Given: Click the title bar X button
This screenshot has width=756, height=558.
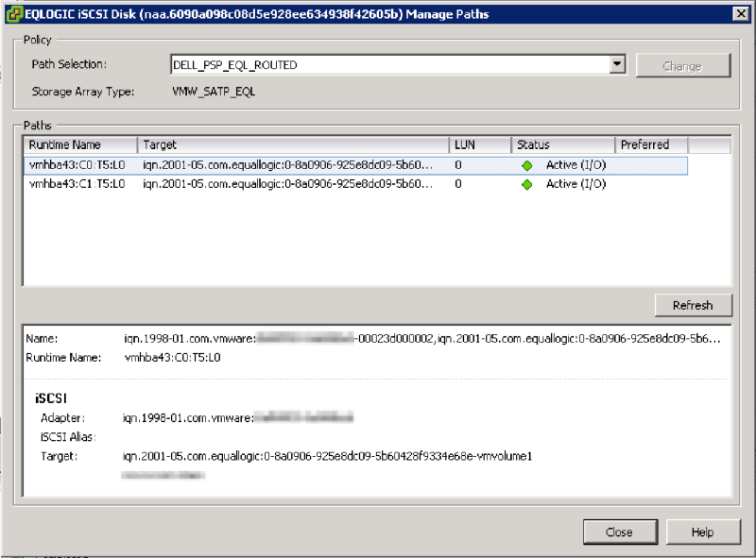Looking at the screenshot, I should 741,13.
